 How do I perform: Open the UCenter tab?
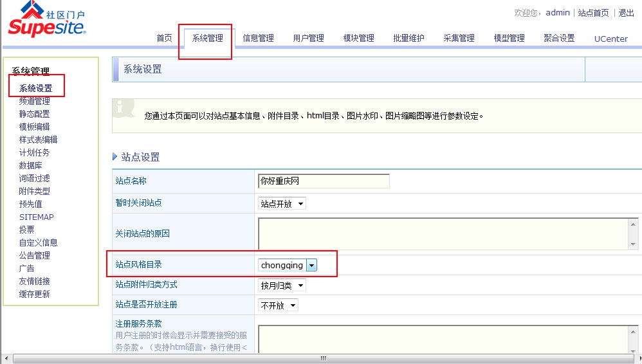tap(611, 39)
